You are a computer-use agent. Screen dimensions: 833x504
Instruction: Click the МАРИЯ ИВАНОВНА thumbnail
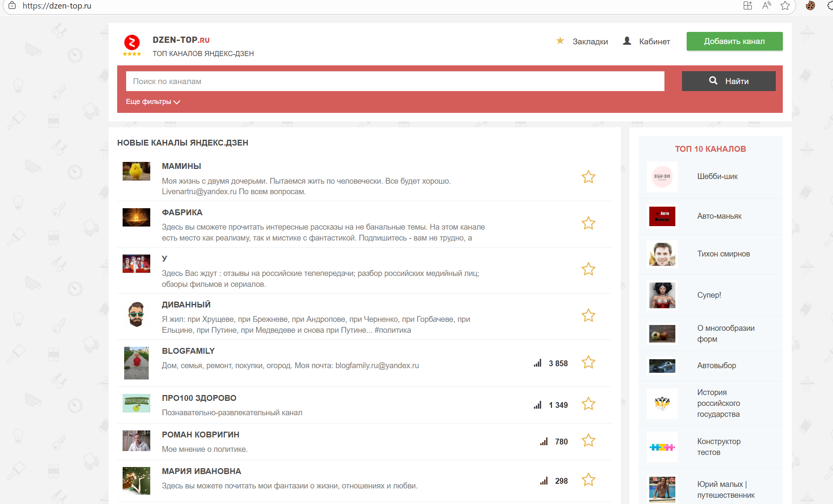pos(136,481)
